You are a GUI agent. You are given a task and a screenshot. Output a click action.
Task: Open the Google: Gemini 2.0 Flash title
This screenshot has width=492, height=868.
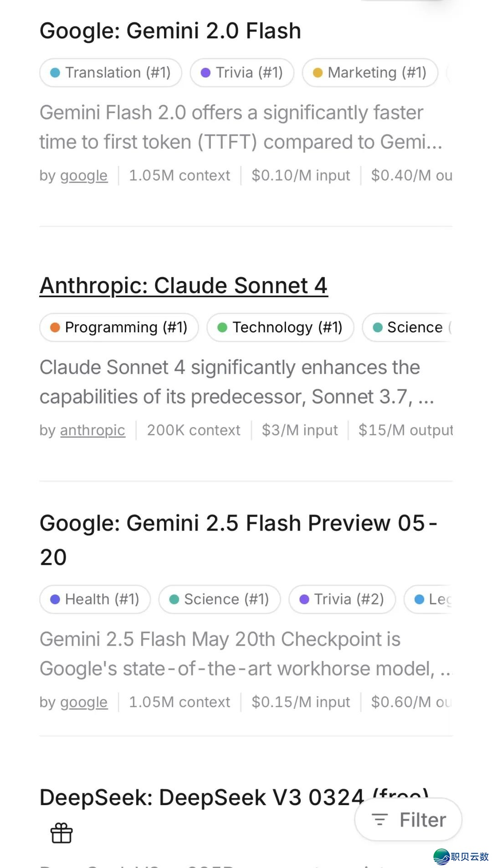[x=170, y=31]
